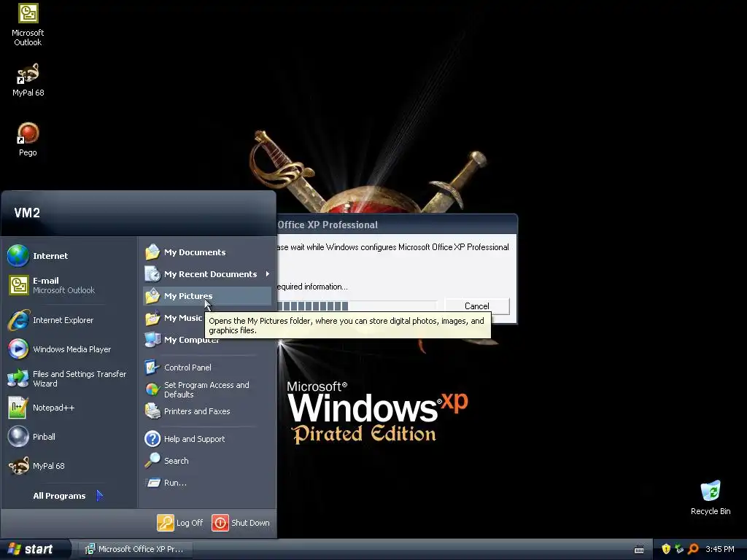This screenshot has width=747, height=560.
Task: Select the Run... menu entry text
Action: coord(175,483)
